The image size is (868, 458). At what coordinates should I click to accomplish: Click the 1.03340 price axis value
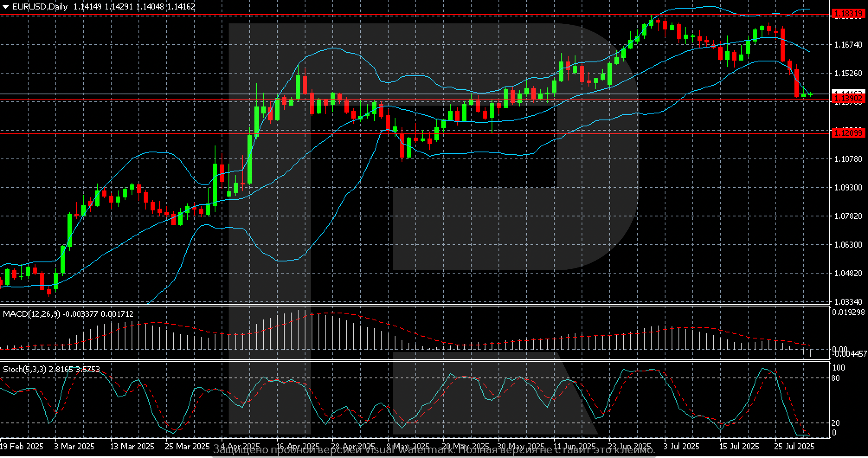coord(848,301)
